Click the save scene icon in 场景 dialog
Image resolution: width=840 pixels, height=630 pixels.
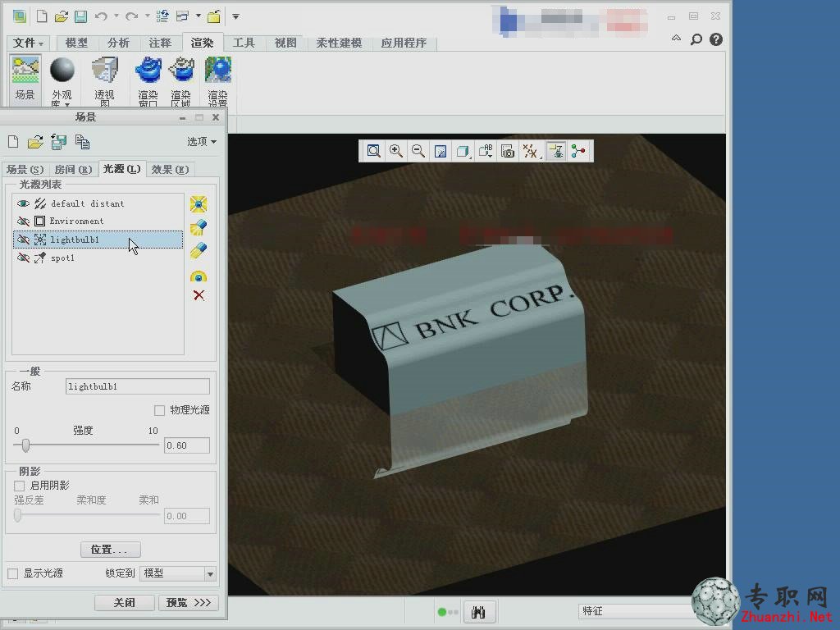click(x=58, y=142)
